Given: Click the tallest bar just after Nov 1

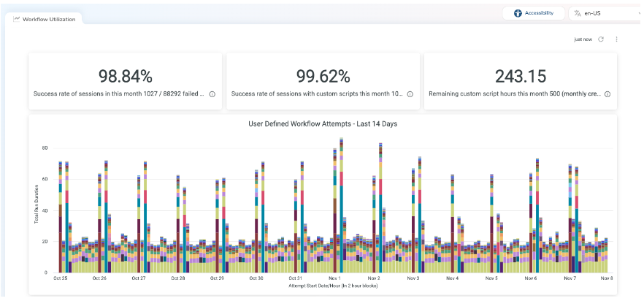Looking at the screenshot, I should click(342, 205).
